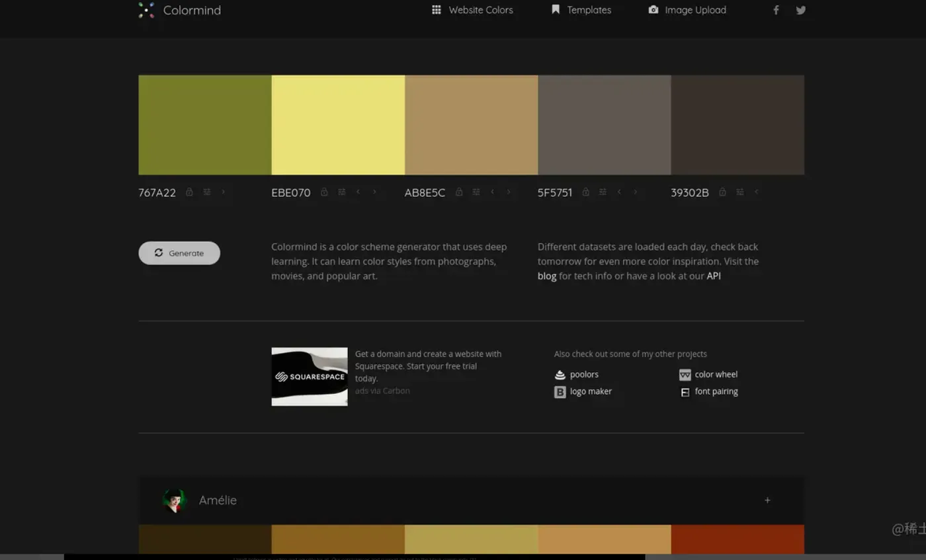This screenshot has height=560, width=926.
Task: Open the Twitter page icon
Action: (800, 10)
